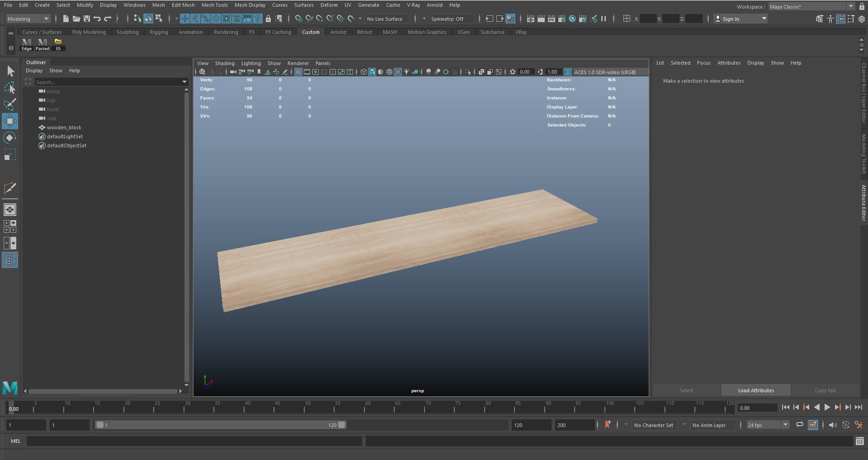Image resolution: width=868 pixels, height=460 pixels.
Task: Toggle textured display in viewport
Action: click(398, 72)
